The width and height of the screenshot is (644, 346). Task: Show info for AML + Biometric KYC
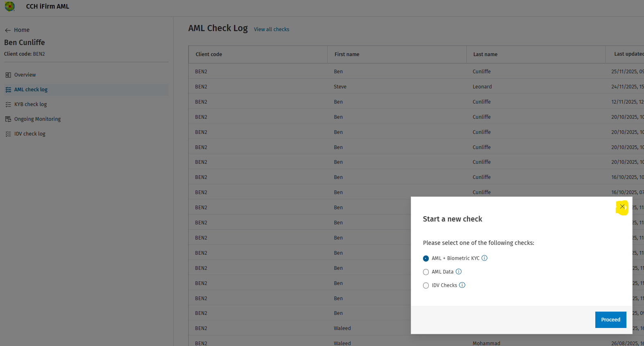coord(484,258)
